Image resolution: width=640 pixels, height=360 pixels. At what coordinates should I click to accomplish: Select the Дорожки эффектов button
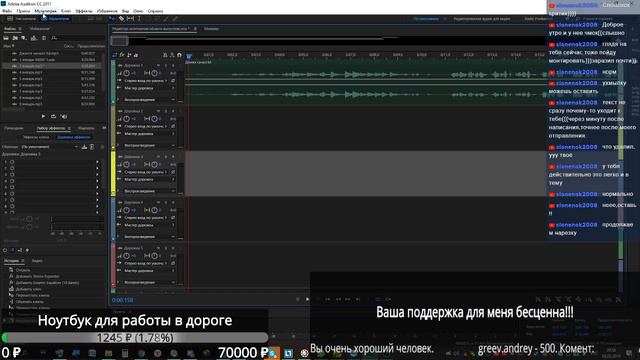73,138
